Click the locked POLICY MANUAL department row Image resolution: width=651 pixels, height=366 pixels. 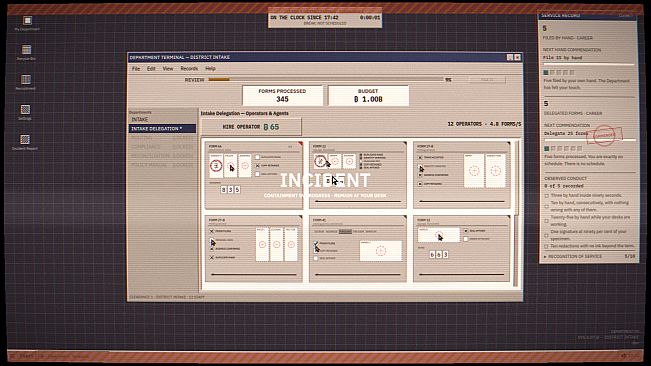coord(162,165)
